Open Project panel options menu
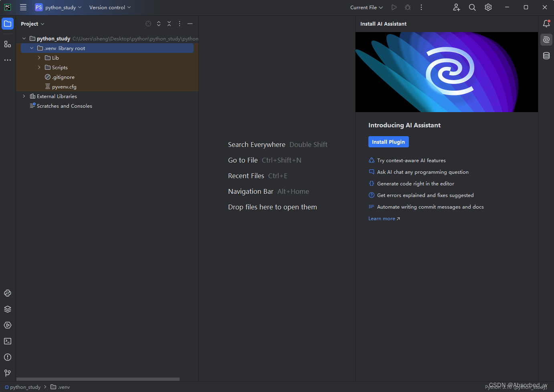This screenshot has width=554, height=392. [x=180, y=24]
